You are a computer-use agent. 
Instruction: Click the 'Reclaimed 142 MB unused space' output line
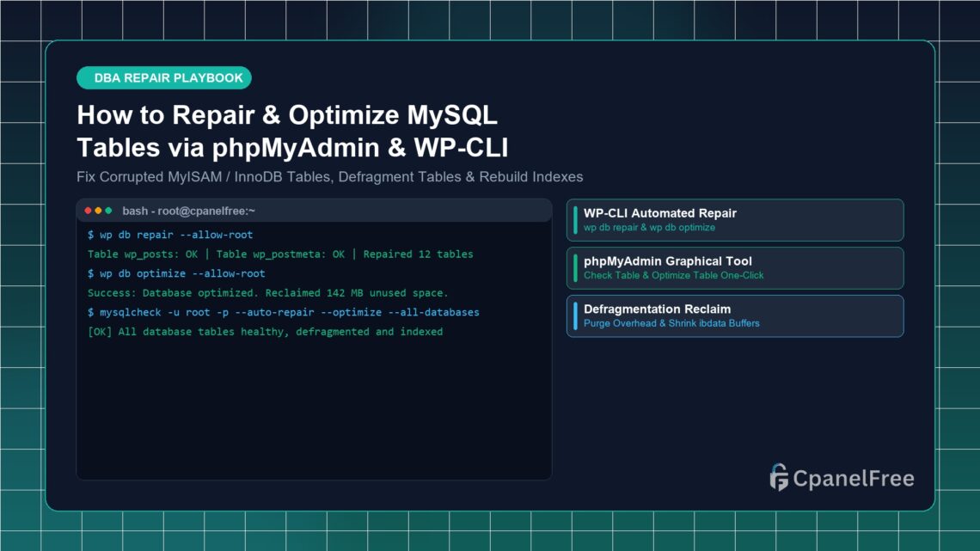pyautogui.click(x=267, y=293)
